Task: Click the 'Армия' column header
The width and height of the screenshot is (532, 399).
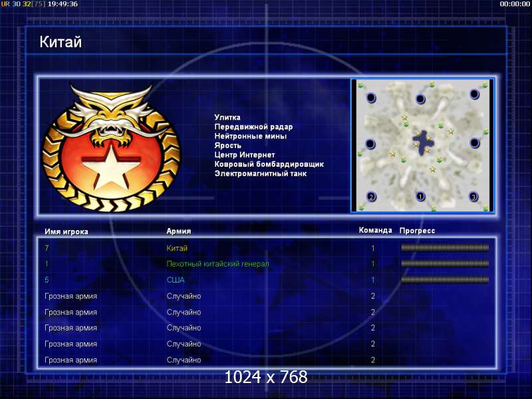Action: coord(179,231)
